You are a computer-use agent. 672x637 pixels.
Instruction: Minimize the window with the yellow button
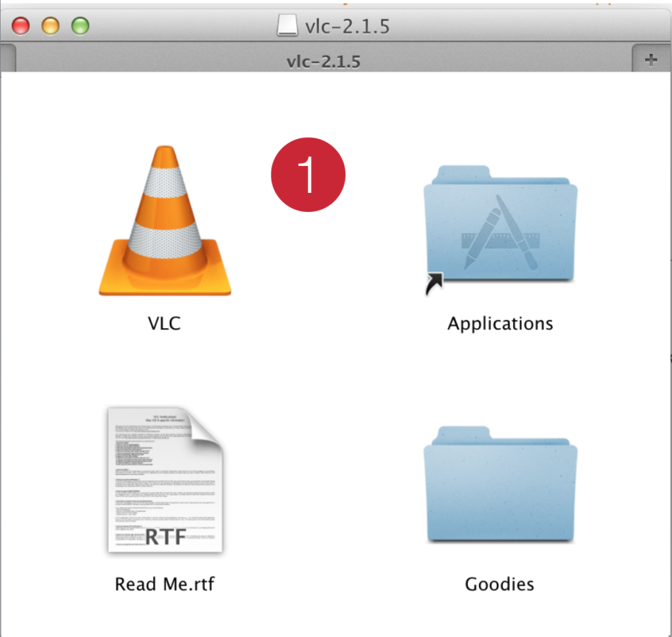[50, 26]
